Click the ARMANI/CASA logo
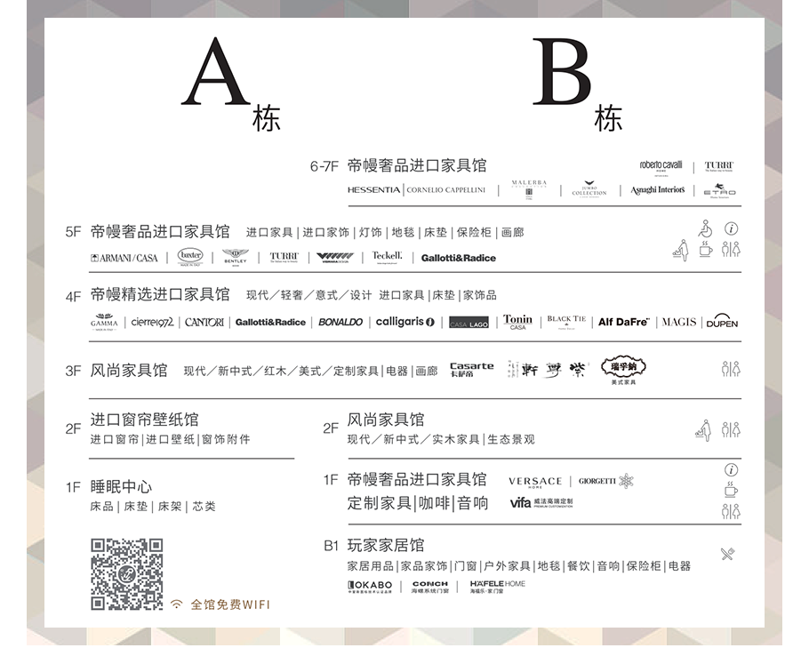This screenshot has width=809, height=672. (124, 258)
